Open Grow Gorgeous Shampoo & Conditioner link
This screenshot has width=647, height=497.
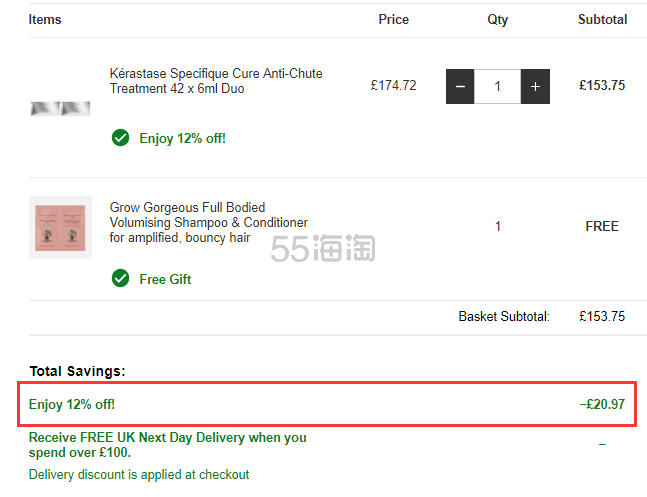point(209,223)
